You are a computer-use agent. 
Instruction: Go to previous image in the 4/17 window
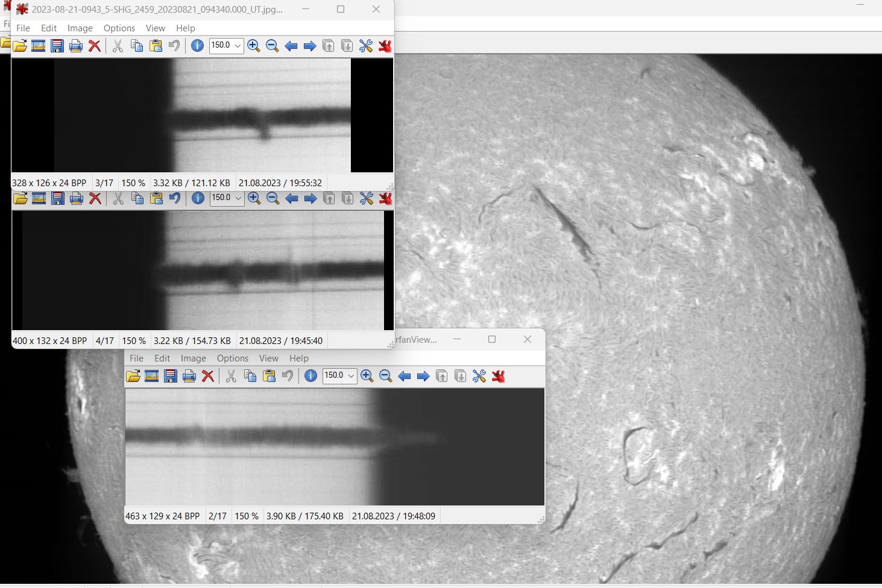pos(292,198)
